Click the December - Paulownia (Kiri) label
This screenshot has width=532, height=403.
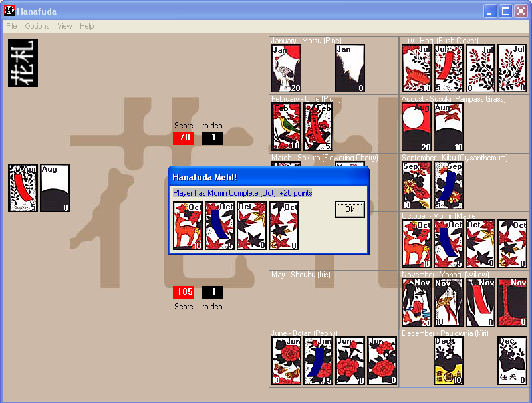(445, 333)
